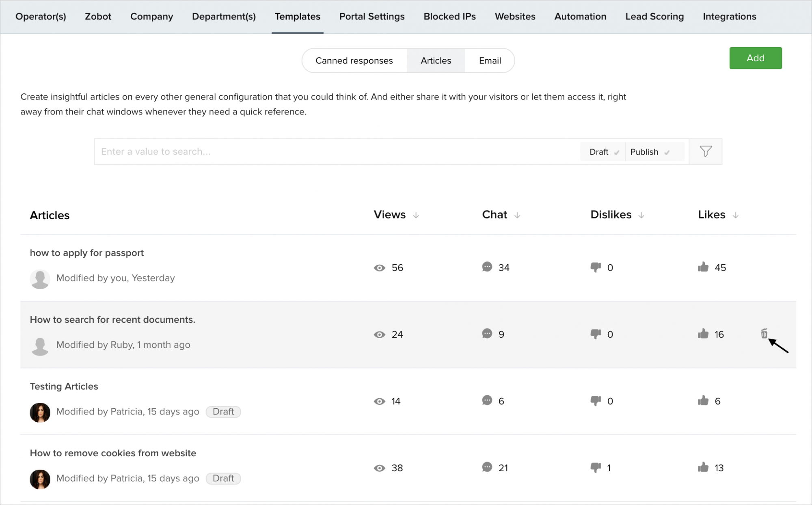Switch to Canned responses segment

pyautogui.click(x=354, y=60)
